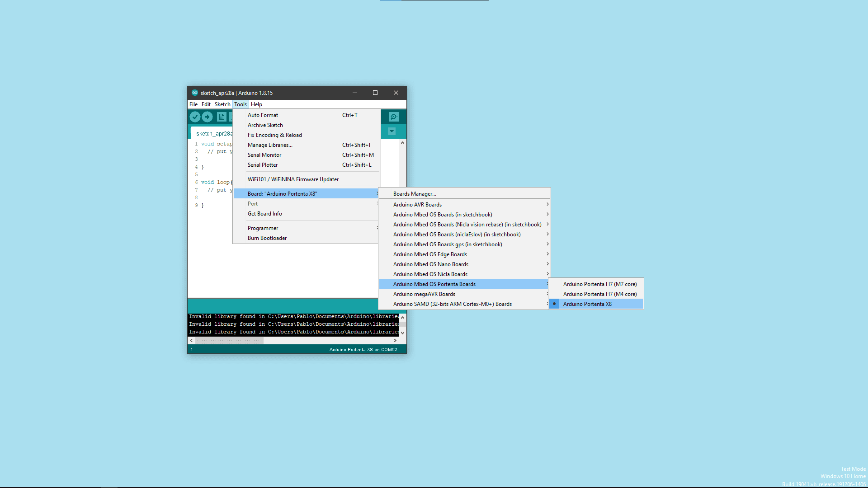Open the tab options dropdown arrow
The height and width of the screenshot is (488, 868).
point(392,131)
